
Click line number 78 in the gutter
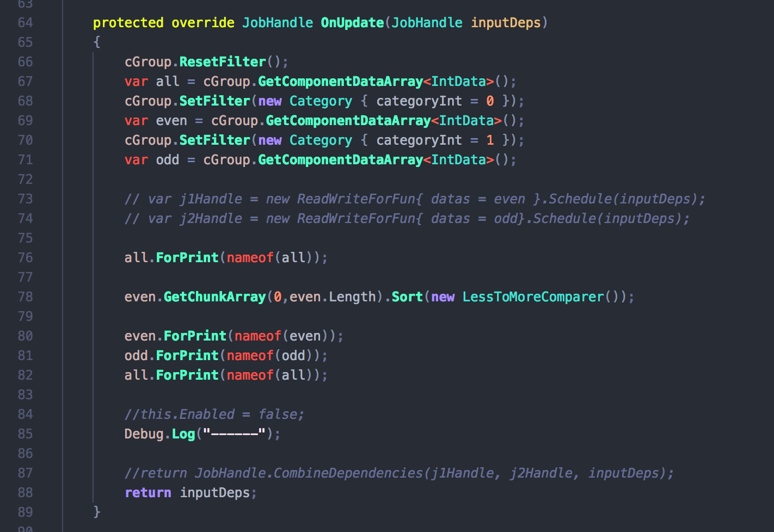point(25,297)
